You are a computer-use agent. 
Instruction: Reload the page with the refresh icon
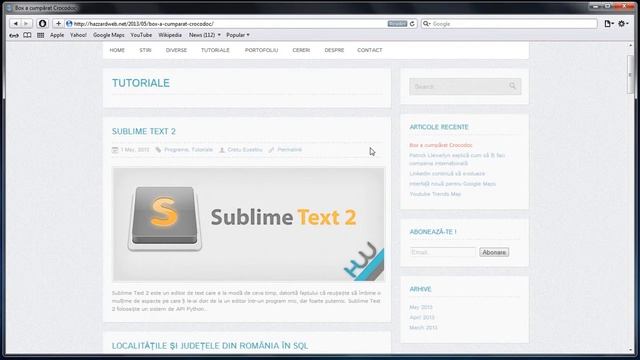tap(412, 24)
